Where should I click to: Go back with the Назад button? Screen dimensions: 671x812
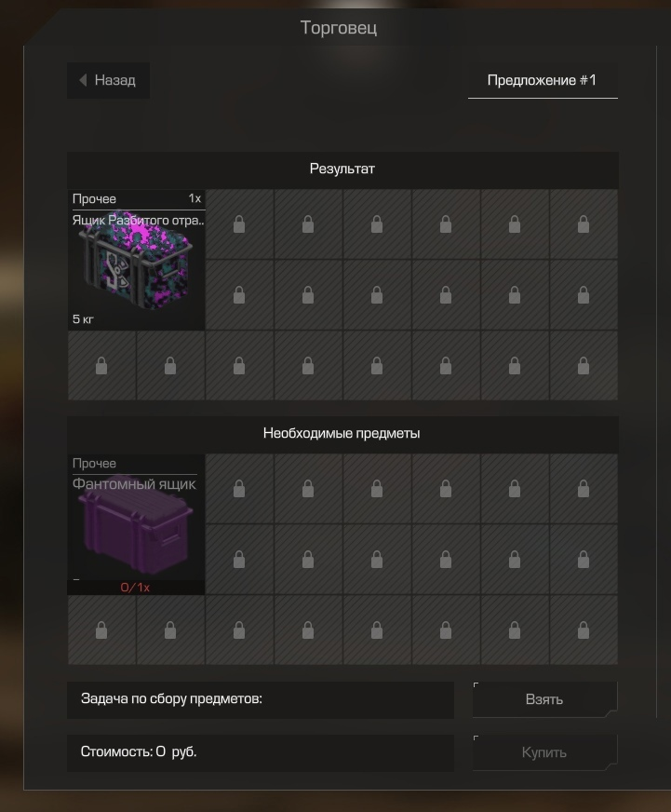[x=108, y=80]
